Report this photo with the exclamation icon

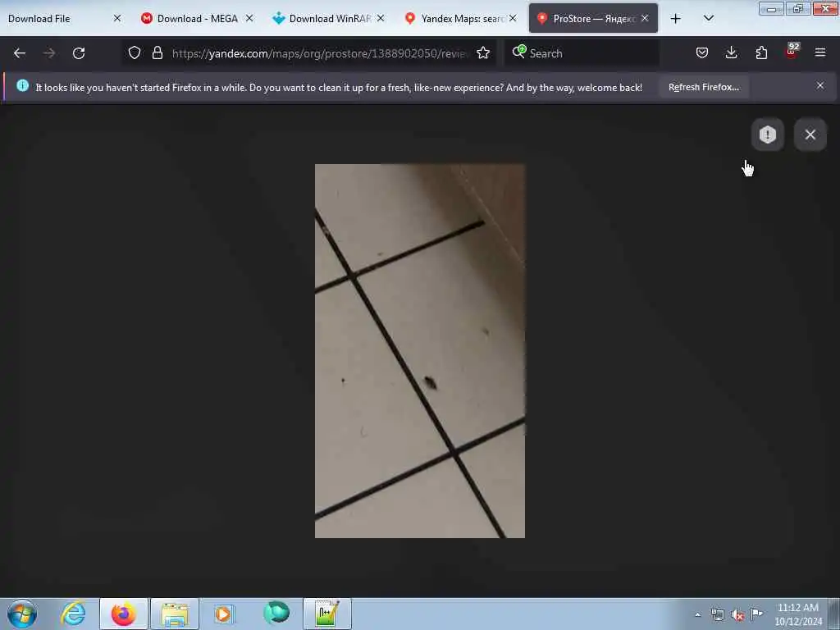[768, 135]
